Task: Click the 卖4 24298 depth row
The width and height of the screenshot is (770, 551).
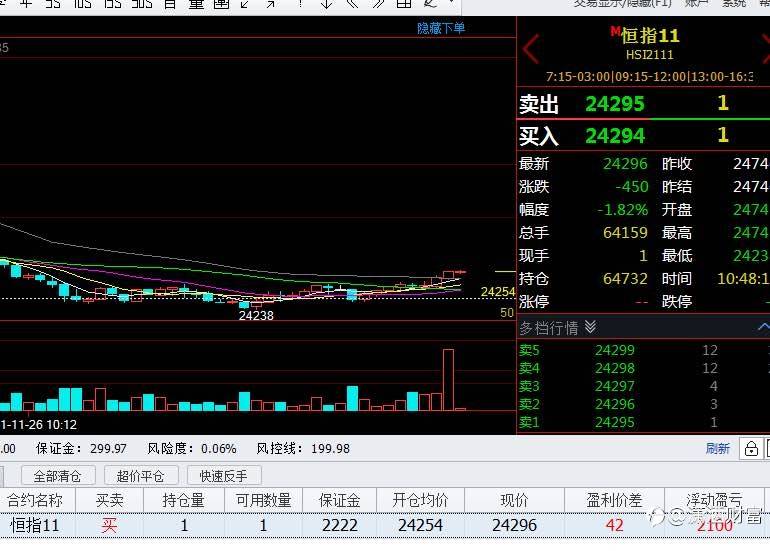Action: coord(643,368)
